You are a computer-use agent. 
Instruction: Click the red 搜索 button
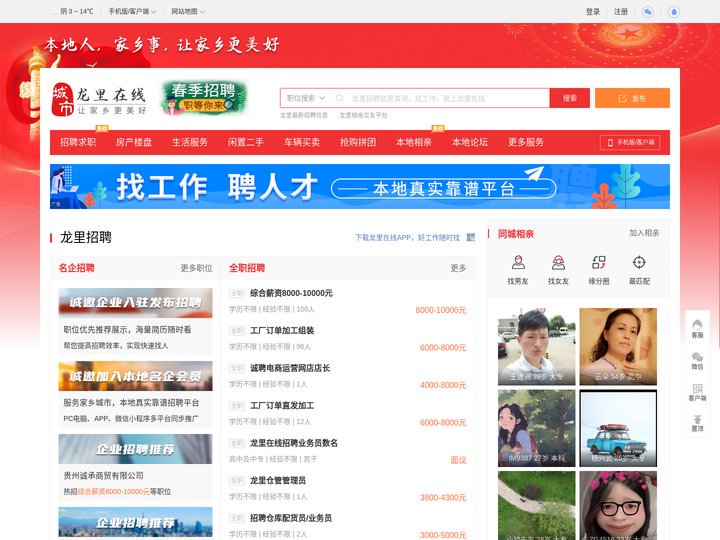pos(570,98)
